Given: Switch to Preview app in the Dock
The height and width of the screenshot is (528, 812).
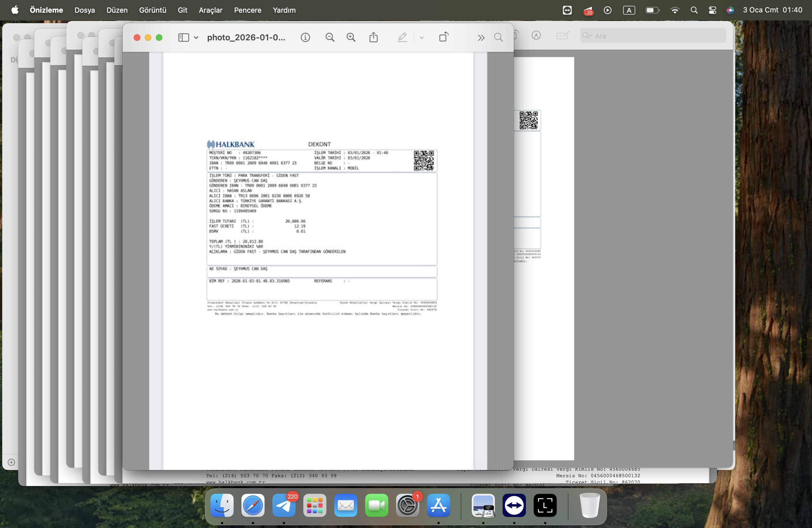Looking at the screenshot, I should pyautogui.click(x=483, y=505).
